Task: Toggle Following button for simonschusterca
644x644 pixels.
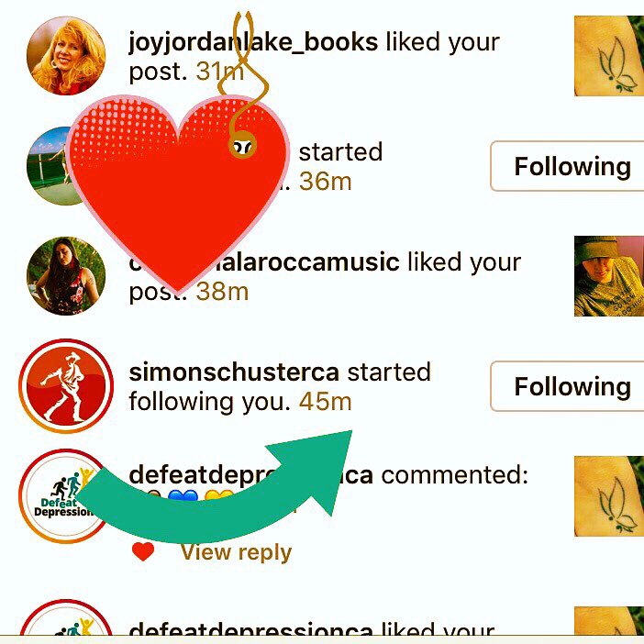Action: [x=567, y=386]
